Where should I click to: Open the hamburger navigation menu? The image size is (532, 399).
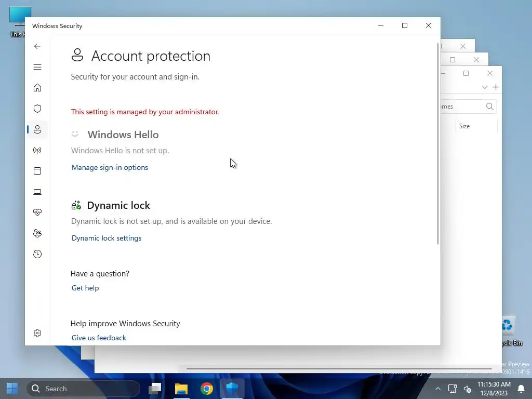[x=37, y=67]
